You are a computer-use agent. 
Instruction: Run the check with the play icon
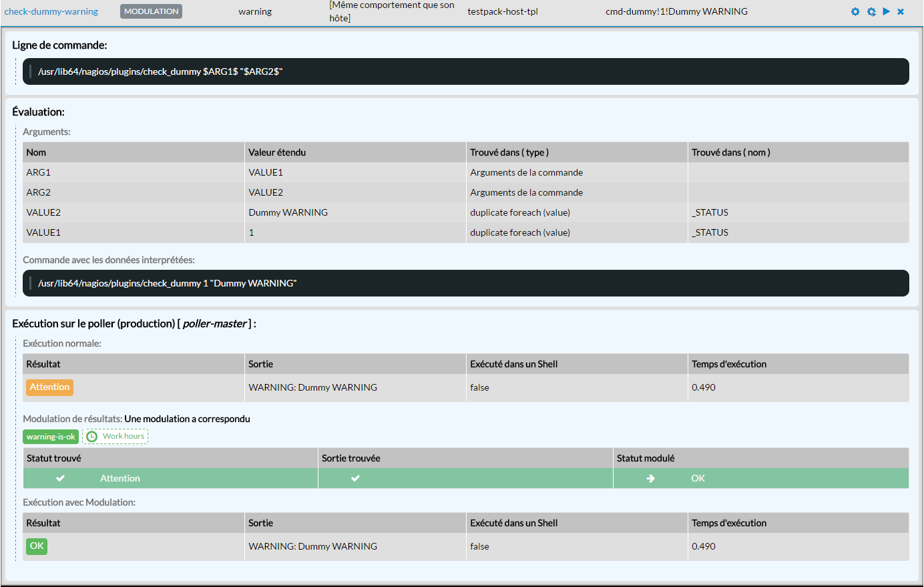click(887, 11)
